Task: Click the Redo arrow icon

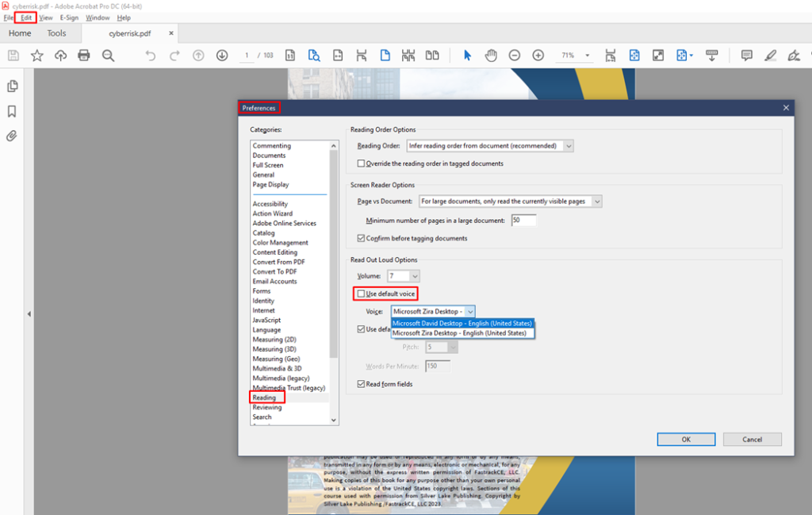Action: click(x=174, y=56)
